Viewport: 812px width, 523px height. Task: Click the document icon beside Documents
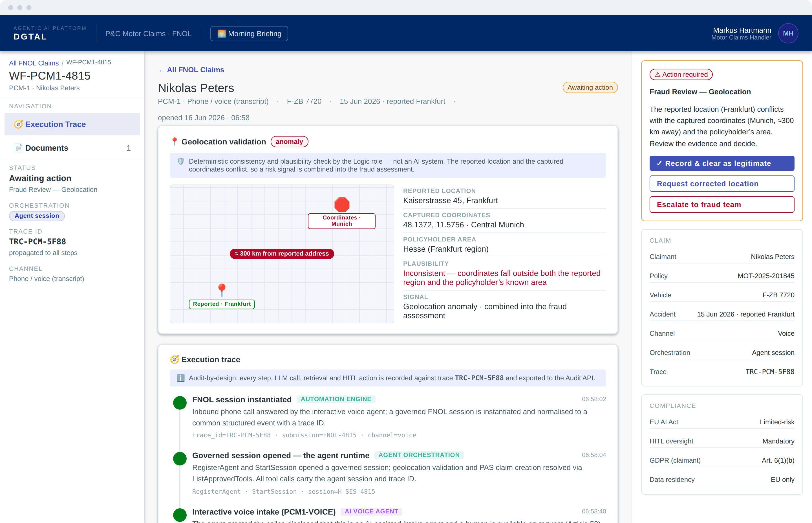pyautogui.click(x=18, y=148)
